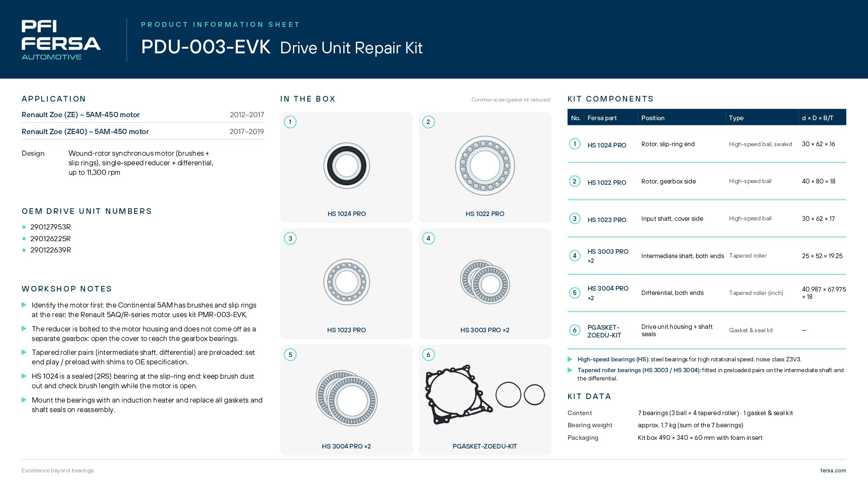
Task: Click the 'Input shaft, cover side' position cell
Action: tap(672, 219)
